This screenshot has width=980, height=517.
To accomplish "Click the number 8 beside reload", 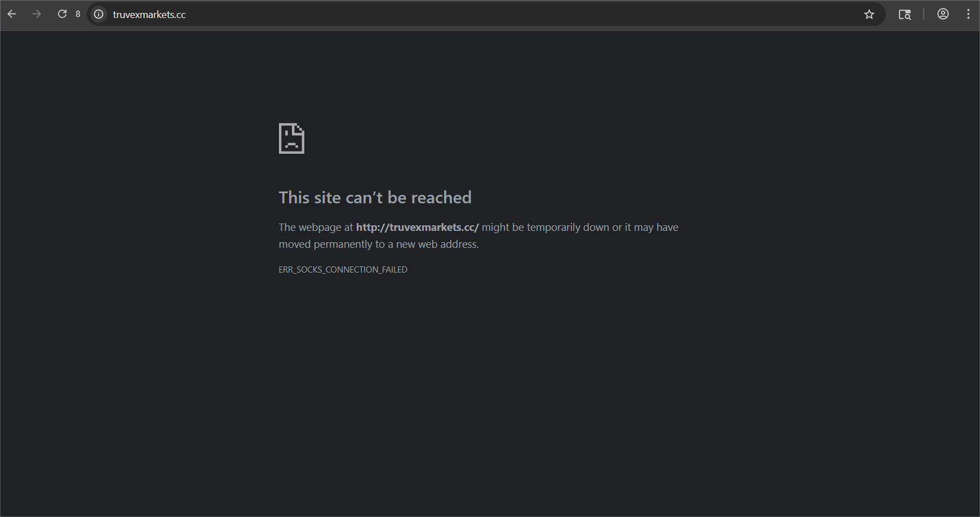I will pos(78,14).
